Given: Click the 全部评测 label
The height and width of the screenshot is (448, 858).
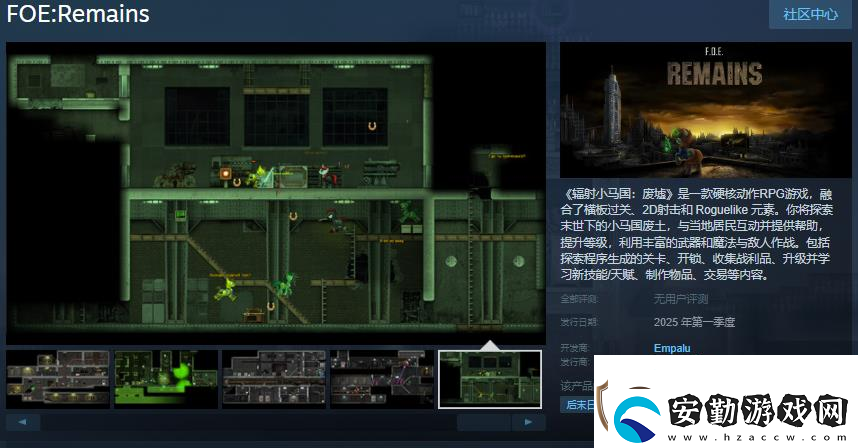Looking at the screenshot, I should 579,299.
